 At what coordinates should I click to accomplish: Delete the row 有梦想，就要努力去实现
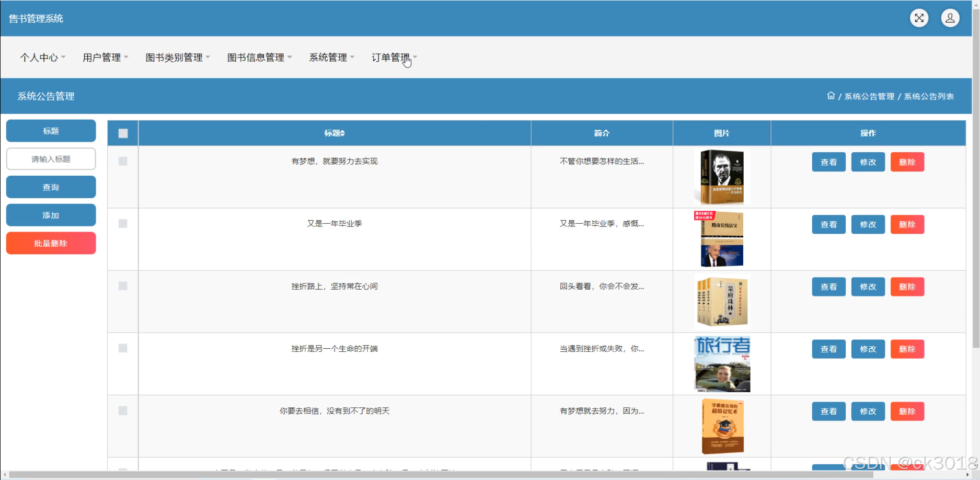click(907, 162)
